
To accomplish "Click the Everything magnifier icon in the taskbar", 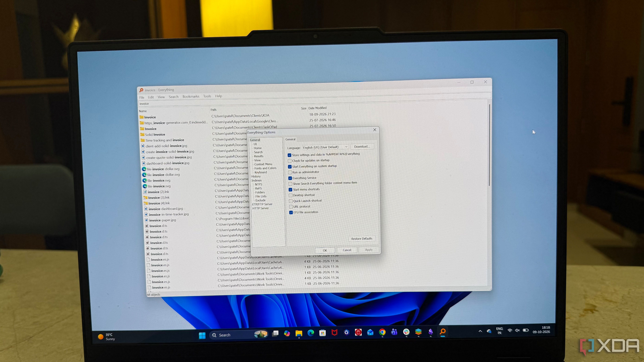I will pyautogui.click(x=443, y=331).
